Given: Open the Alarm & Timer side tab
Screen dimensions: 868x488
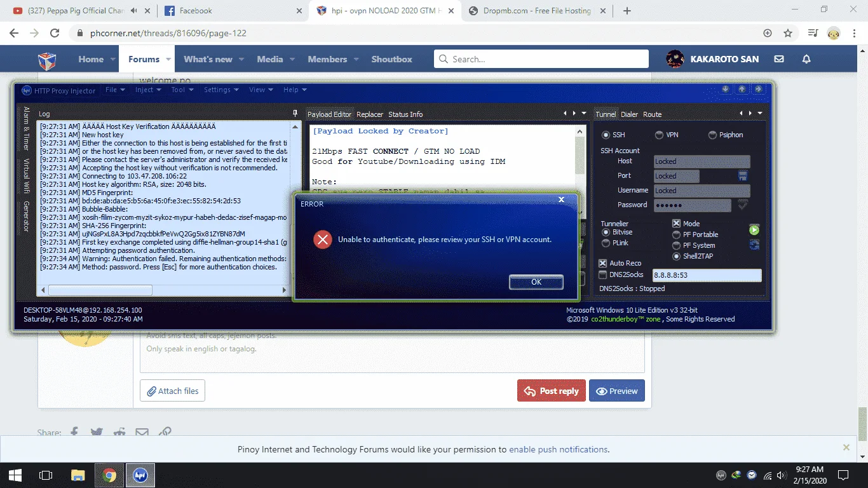Looking at the screenshot, I should point(27,128).
